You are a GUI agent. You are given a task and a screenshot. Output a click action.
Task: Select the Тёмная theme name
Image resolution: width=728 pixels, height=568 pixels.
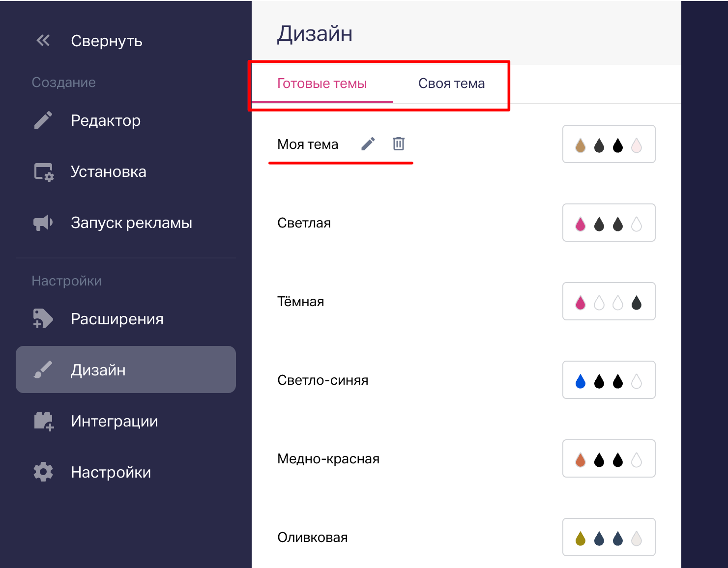click(301, 302)
